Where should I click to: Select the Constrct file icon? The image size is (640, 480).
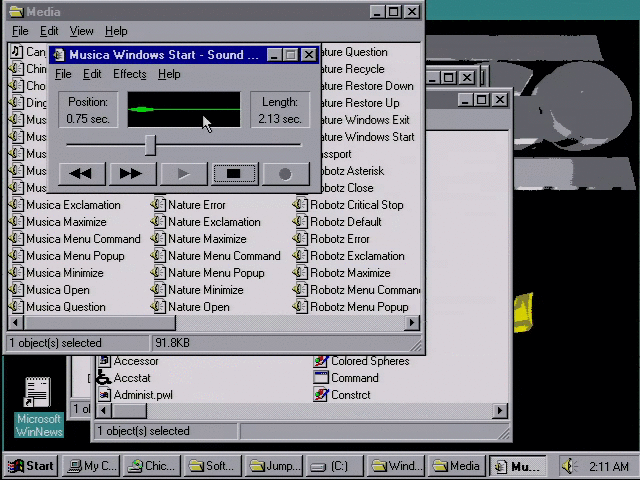(x=321, y=395)
